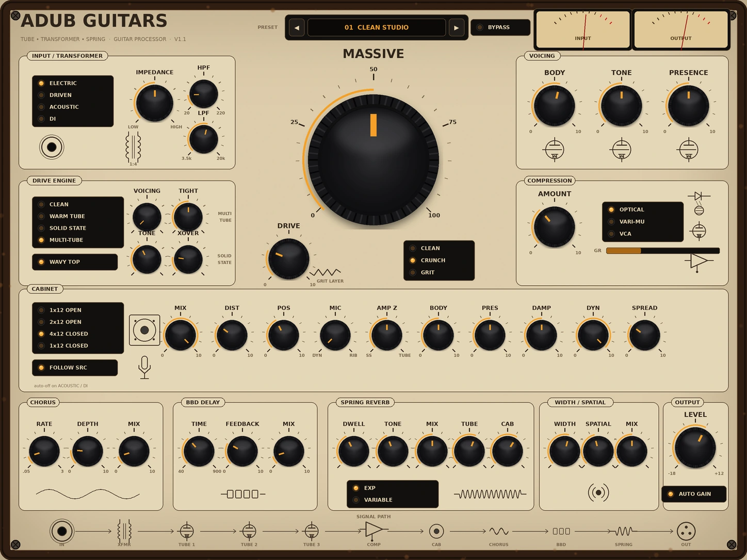Click the GR gain reduction meter
Screen dimensions: 747x560
(663, 251)
